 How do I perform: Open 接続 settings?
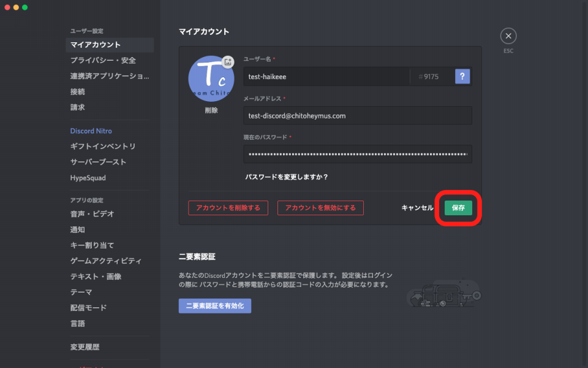[110, 91]
